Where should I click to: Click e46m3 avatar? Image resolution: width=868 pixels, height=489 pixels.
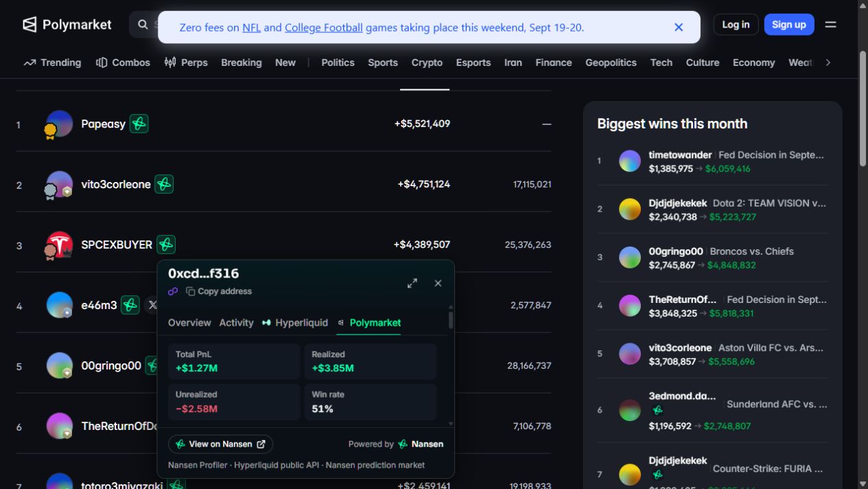tap(59, 305)
